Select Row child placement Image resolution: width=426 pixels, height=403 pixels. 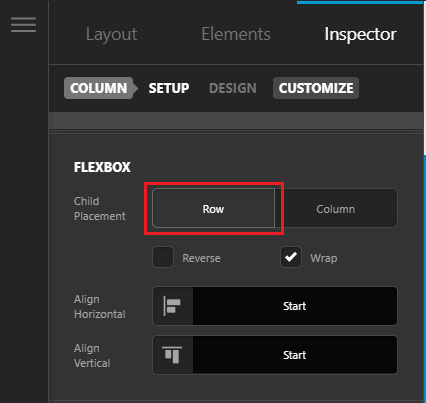pos(213,208)
